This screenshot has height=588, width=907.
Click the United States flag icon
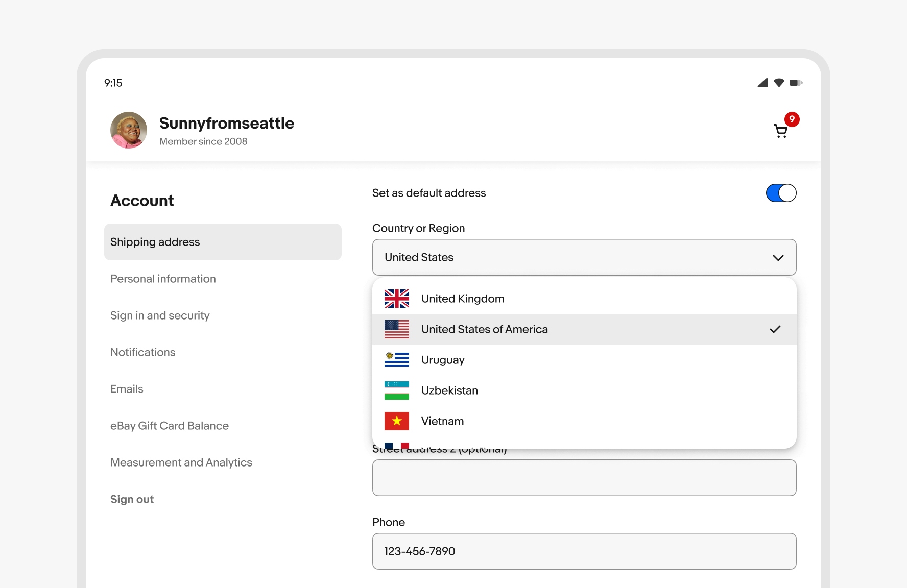397,329
